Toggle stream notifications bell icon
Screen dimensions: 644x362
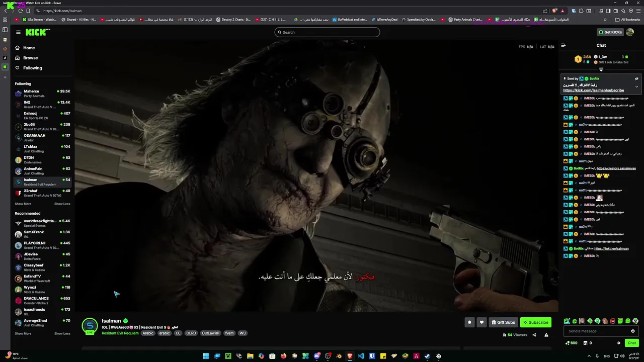[x=469, y=322]
